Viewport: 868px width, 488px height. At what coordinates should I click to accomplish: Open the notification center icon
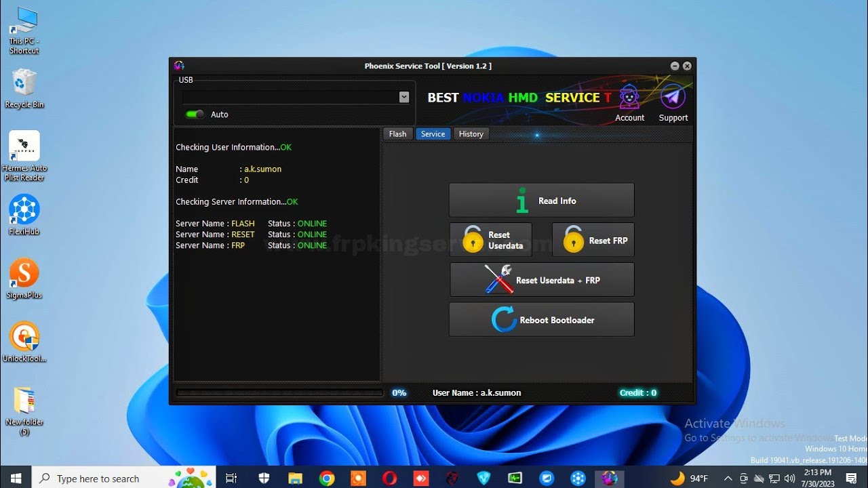852,479
